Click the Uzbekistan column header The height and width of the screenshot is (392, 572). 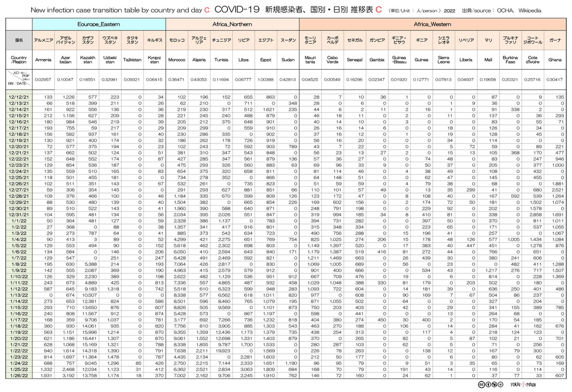tap(110, 60)
